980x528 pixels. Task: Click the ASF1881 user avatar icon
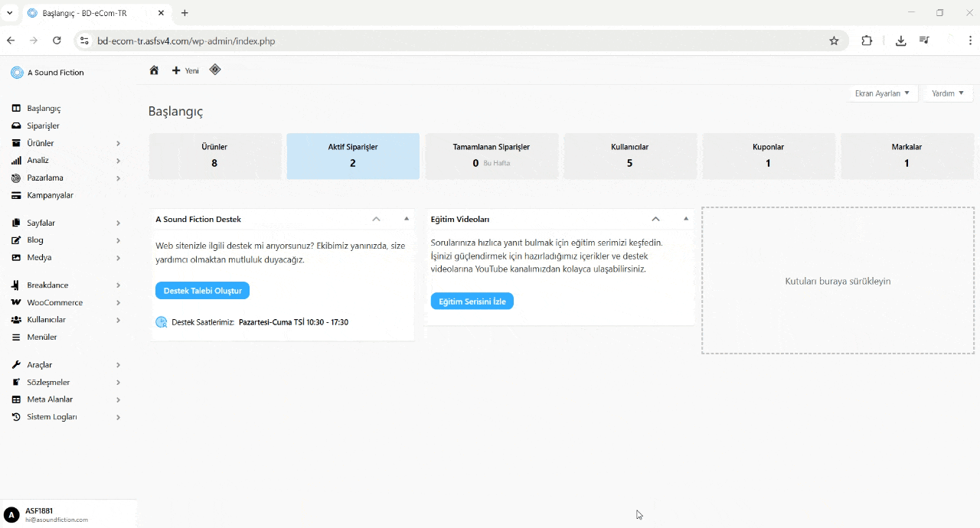point(11,515)
